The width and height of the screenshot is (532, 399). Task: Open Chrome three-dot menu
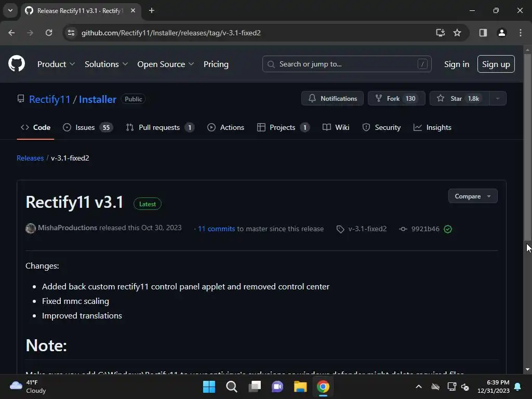click(521, 33)
